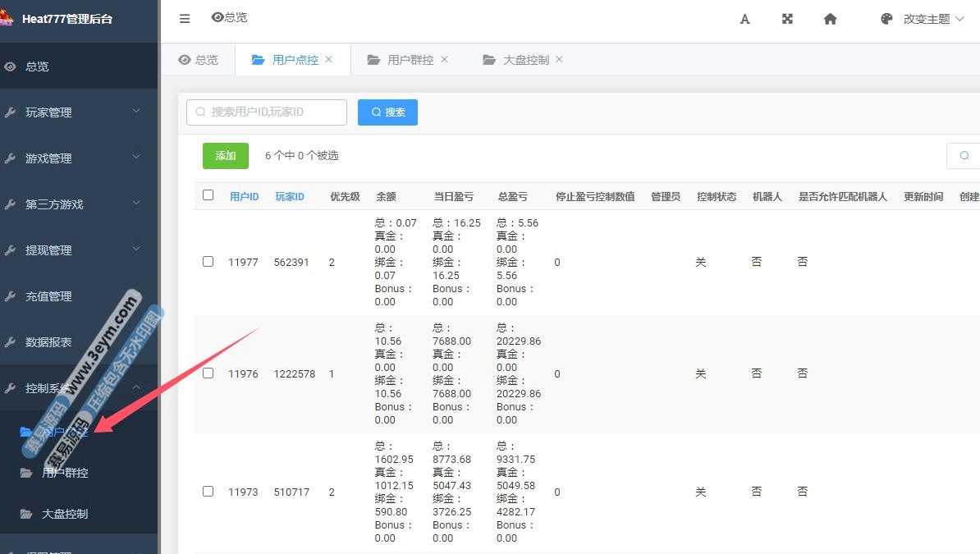Click the home icon in header
The width and height of the screenshot is (980, 554).
[x=831, y=19]
